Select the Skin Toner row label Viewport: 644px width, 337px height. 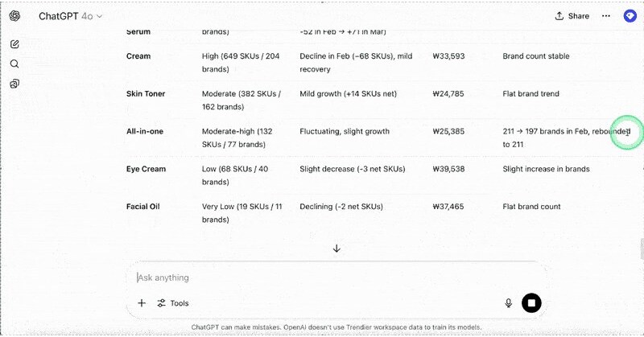point(146,93)
